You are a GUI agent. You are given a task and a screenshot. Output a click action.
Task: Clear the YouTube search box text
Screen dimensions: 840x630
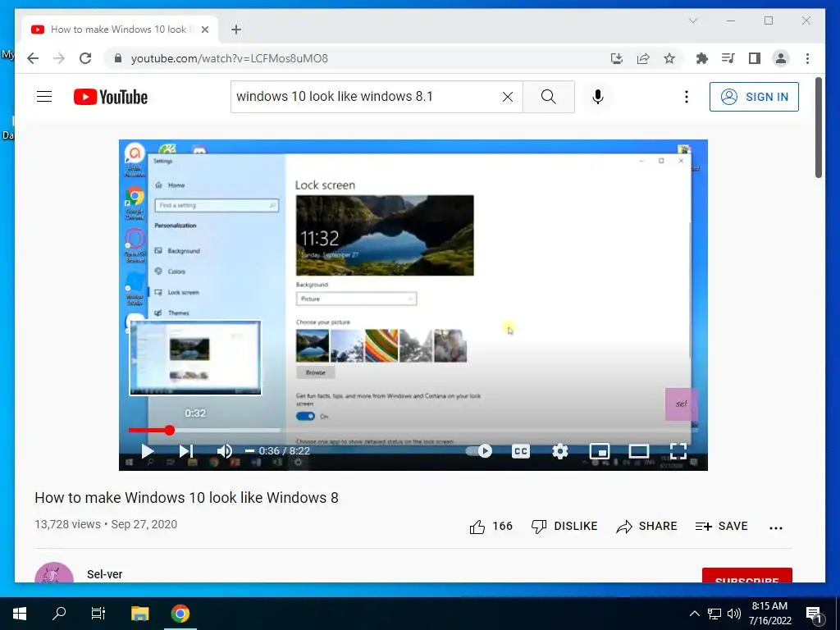(x=507, y=97)
